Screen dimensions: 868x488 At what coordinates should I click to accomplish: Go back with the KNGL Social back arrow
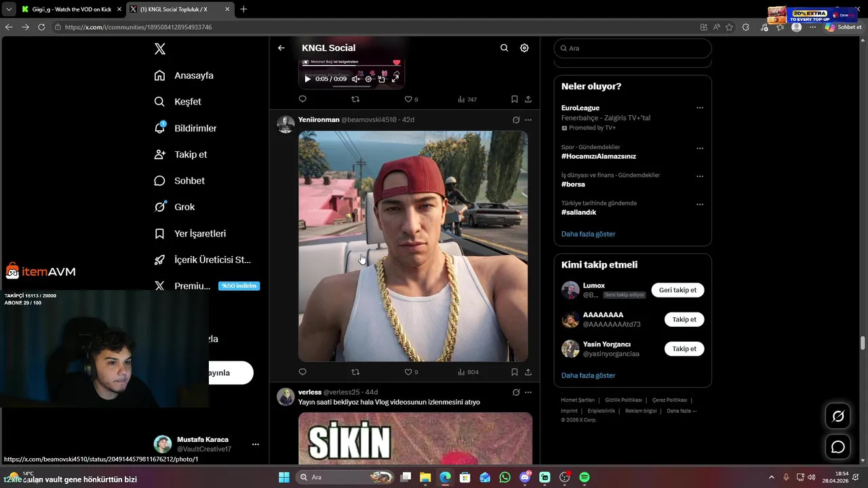click(x=281, y=48)
